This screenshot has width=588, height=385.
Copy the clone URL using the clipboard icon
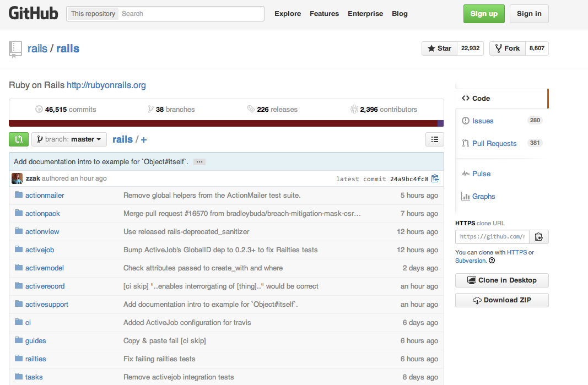click(539, 236)
